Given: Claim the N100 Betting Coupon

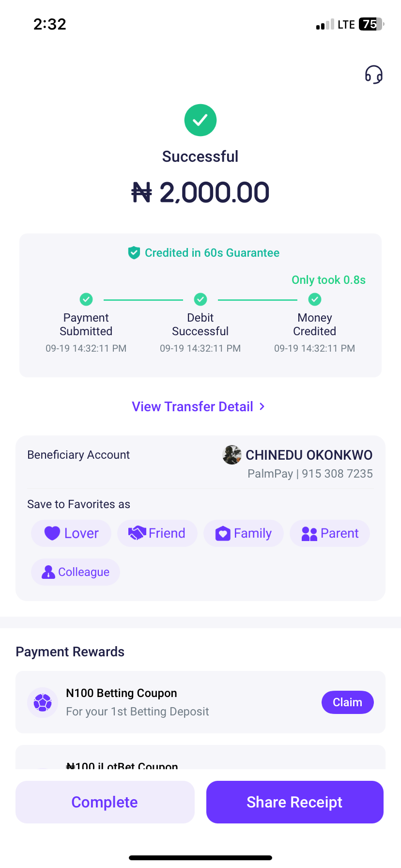Looking at the screenshot, I should [347, 702].
